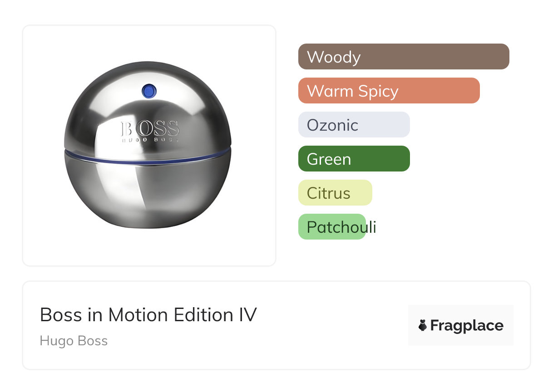Select the Woody accord bar
The image size is (553, 392).
[403, 57]
